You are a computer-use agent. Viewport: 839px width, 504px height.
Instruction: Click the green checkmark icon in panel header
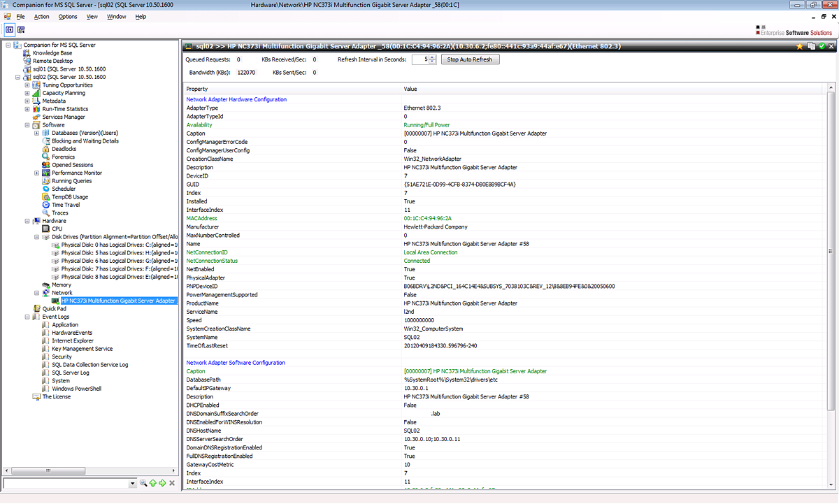click(822, 46)
